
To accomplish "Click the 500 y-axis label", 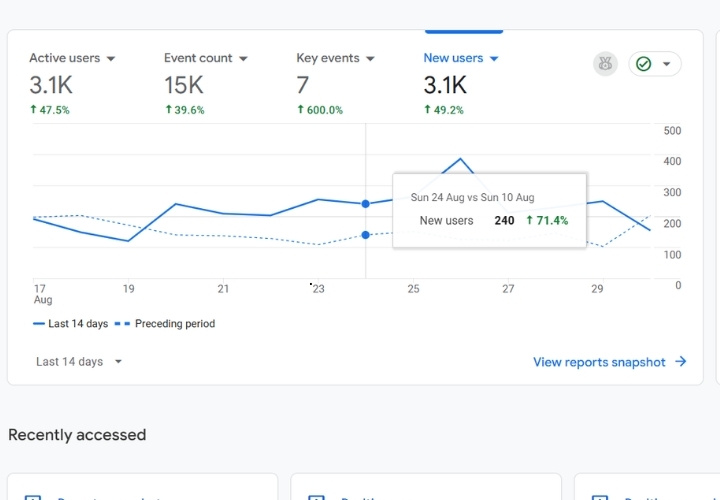I will pos(672,131).
